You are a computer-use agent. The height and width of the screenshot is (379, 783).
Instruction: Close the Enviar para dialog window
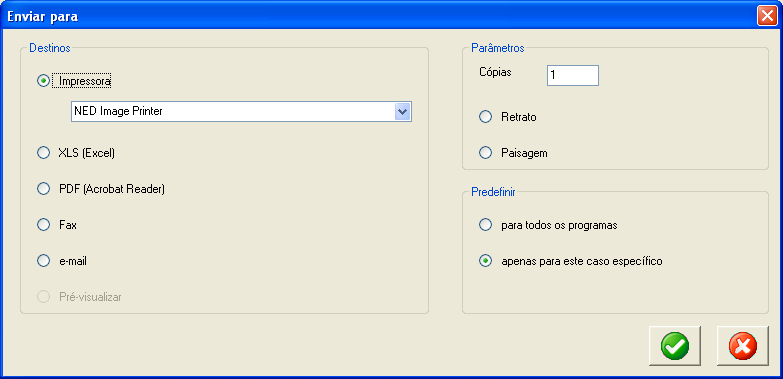coord(766,16)
